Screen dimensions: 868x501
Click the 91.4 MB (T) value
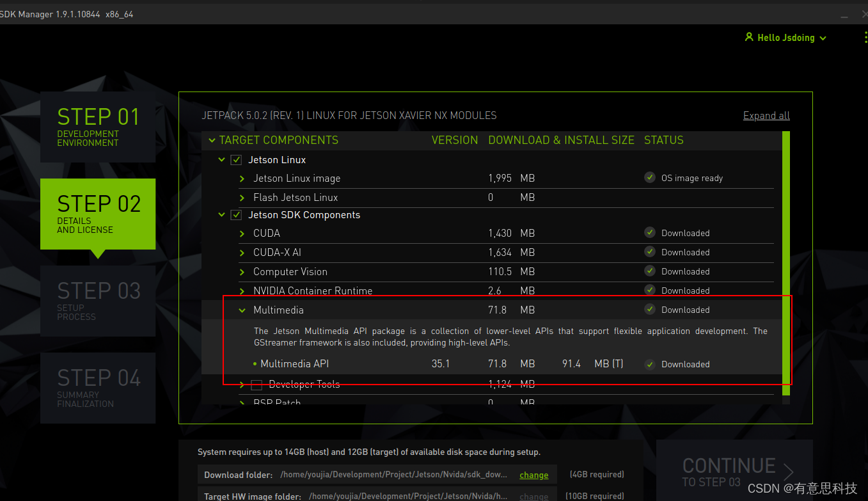(592, 364)
